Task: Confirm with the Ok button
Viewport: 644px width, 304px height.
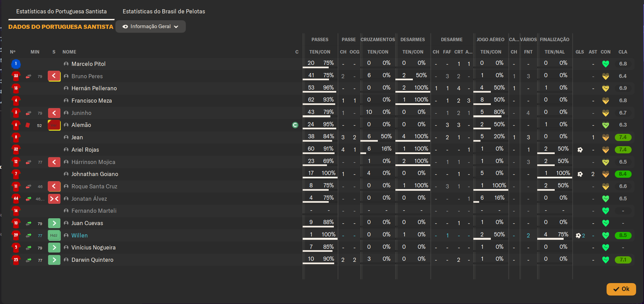Action: point(621,289)
